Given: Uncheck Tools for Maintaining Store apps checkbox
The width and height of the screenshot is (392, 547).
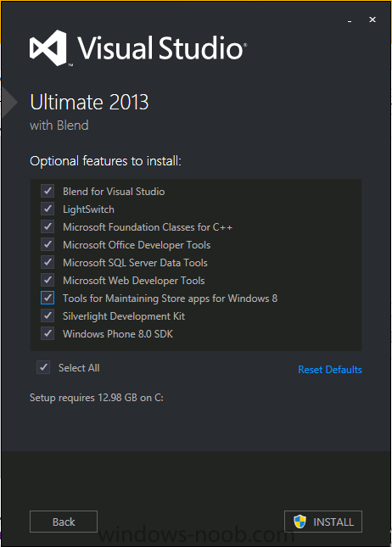Looking at the screenshot, I should point(48,298).
